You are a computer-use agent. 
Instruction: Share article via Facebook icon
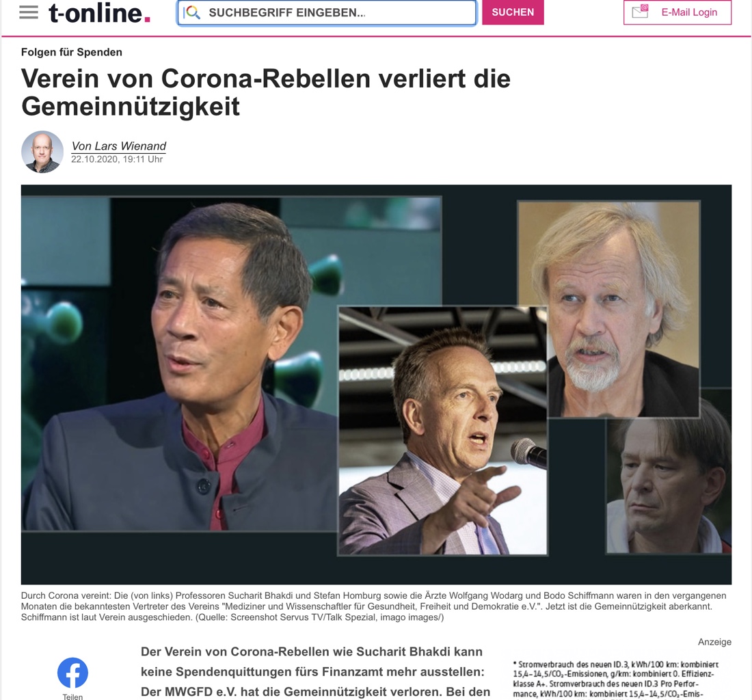click(73, 672)
